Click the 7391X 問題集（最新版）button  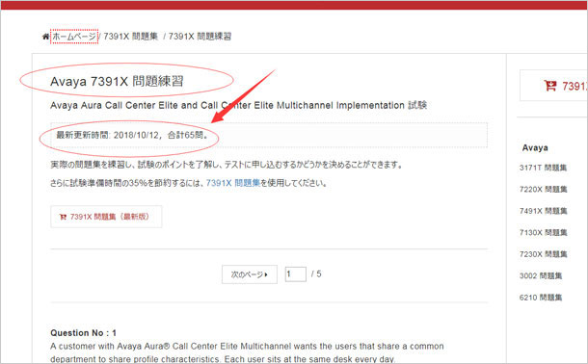tap(106, 217)
